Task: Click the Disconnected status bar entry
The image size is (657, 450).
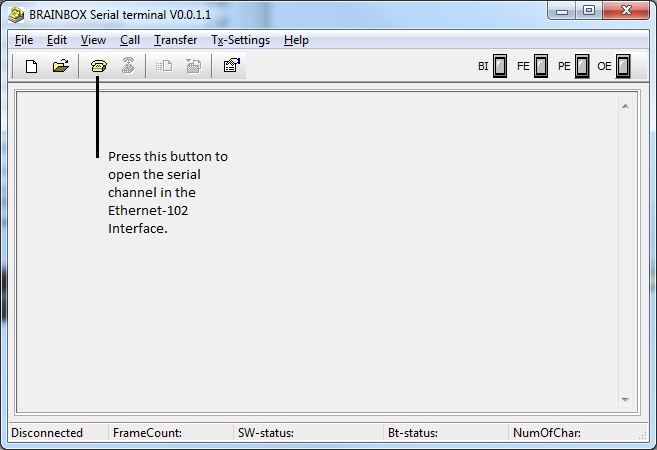Action: point(47,433)
